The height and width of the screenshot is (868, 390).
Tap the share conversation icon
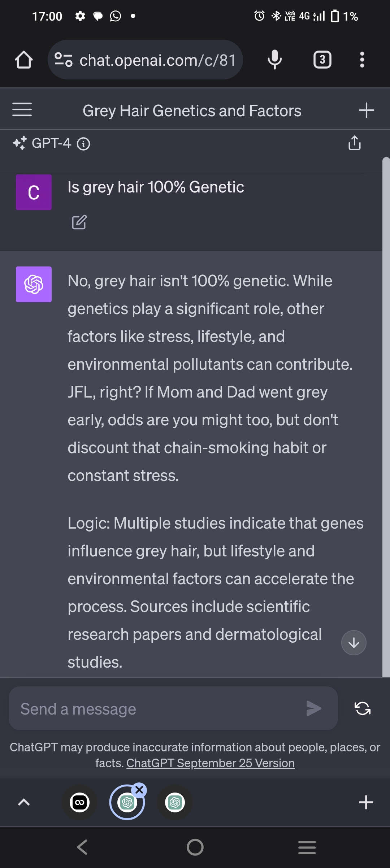354,143
